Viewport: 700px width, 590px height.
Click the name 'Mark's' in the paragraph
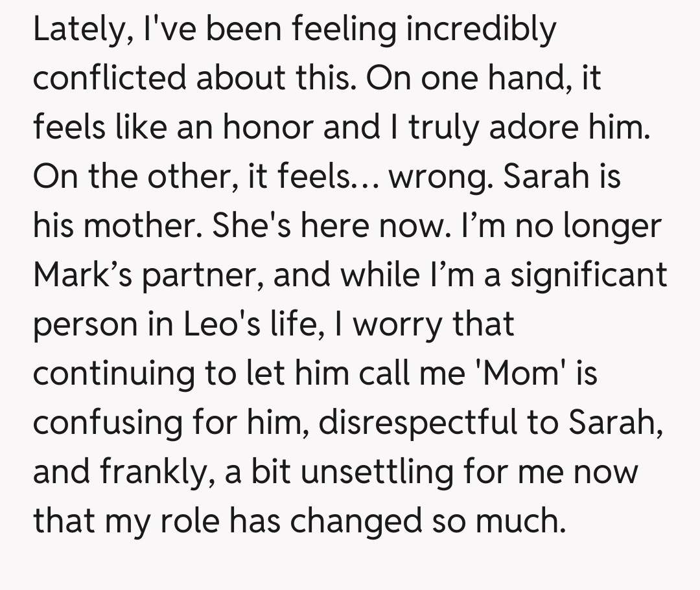(x=82, y=275)
